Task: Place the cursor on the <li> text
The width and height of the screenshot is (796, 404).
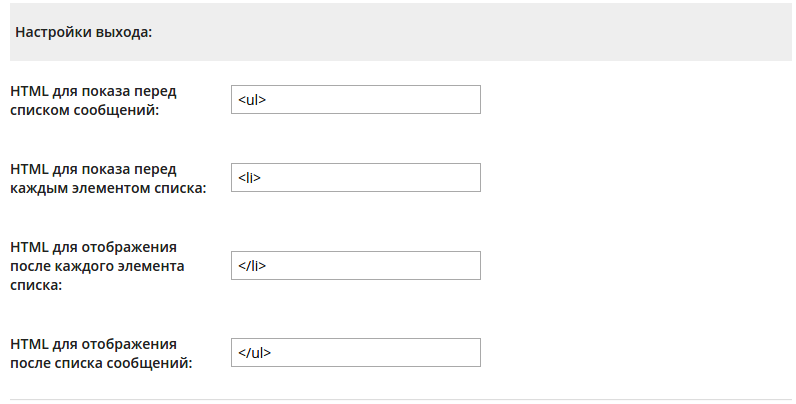Action: click(x=250, y=178)
